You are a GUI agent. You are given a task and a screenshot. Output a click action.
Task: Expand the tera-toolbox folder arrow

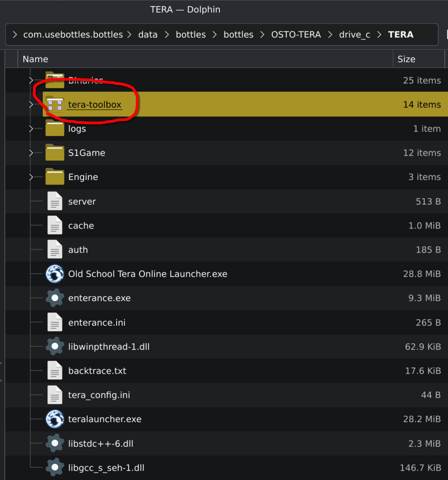(x=31, y=104)
